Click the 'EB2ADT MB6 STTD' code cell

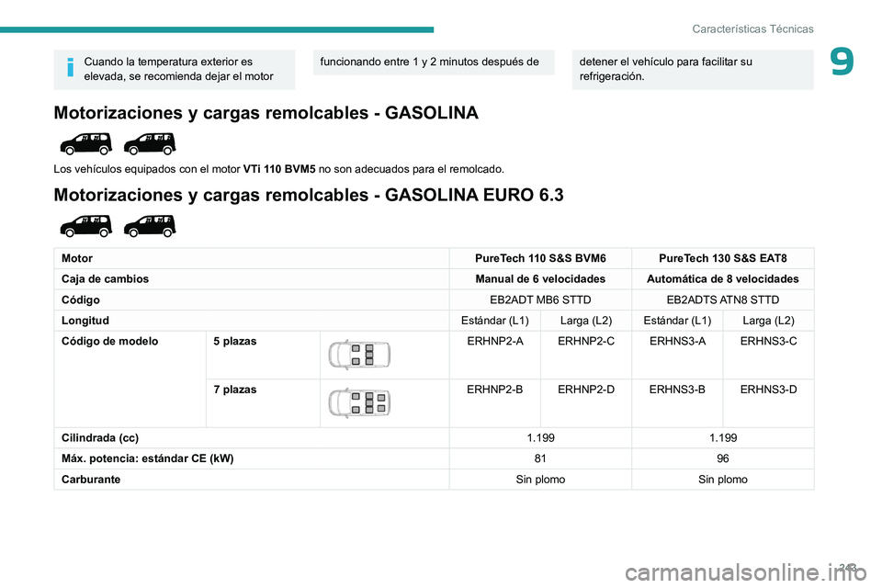(x=540, y=300)
